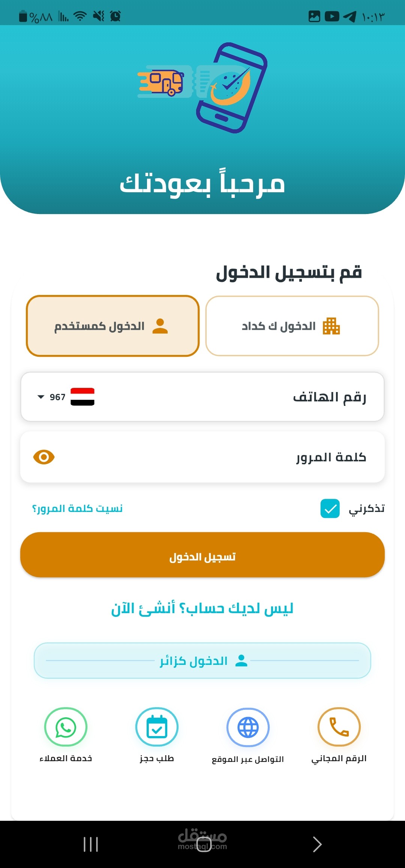Open the نسيت كلمة المرور link
The width and height of the screenshot is (405, 868).
[x=78, y=509]
